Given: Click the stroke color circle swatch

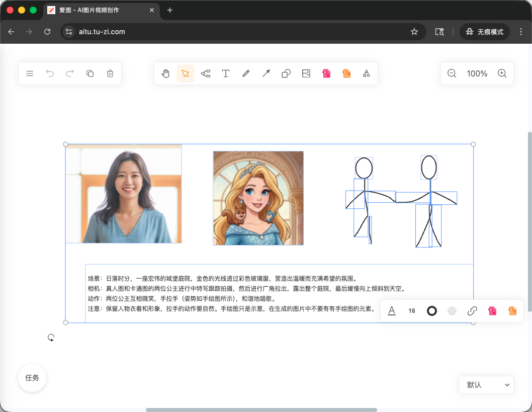Looking at the screenshot, I should (431, 311).
